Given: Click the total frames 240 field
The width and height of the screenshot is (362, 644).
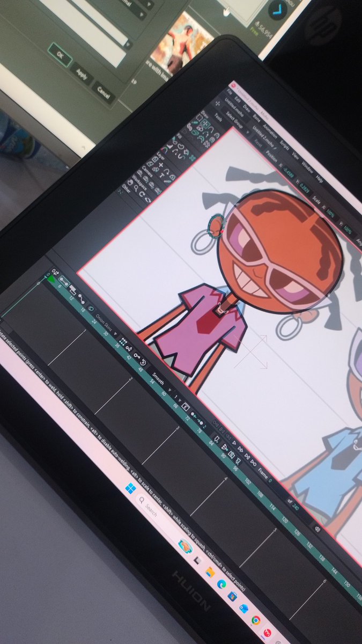Looking at the screenshot, I should (295, 507).
